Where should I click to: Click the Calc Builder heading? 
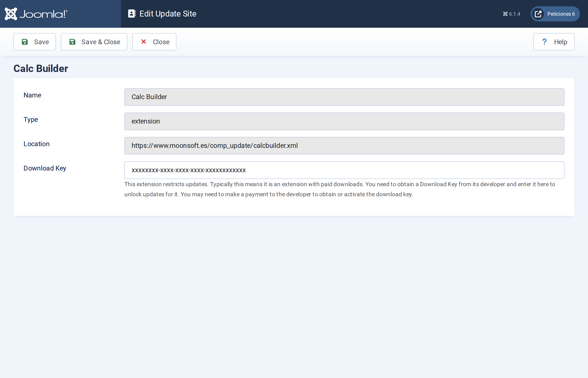click(x=41, y=69)
